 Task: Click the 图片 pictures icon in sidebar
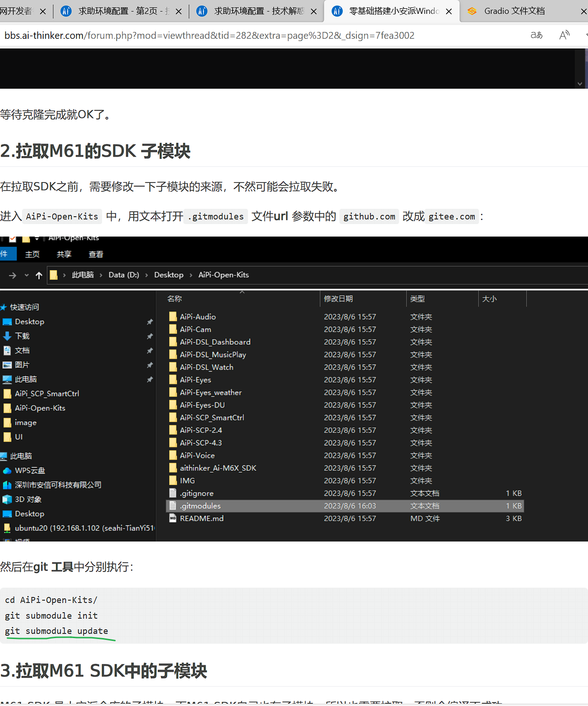click(x=7, y=365)
